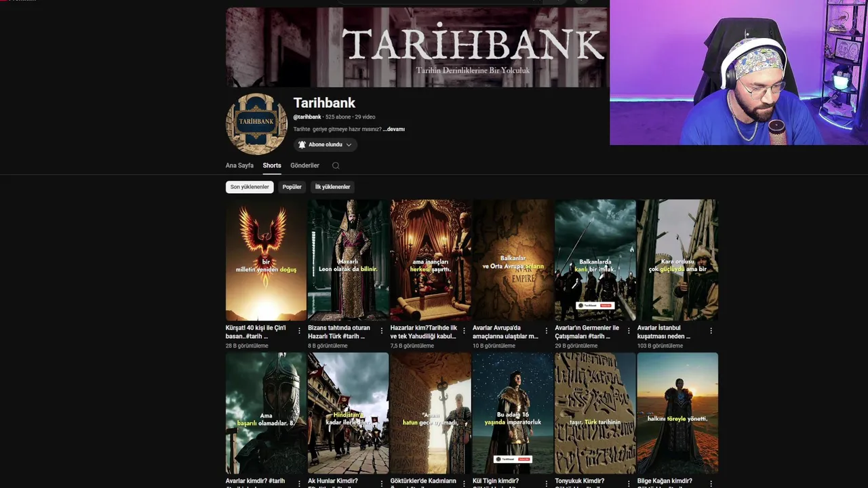The height and width of the screenshot is (488, 868).
Task: Open options menu for Avarlar kimdir? short
Action: [299, 483]
